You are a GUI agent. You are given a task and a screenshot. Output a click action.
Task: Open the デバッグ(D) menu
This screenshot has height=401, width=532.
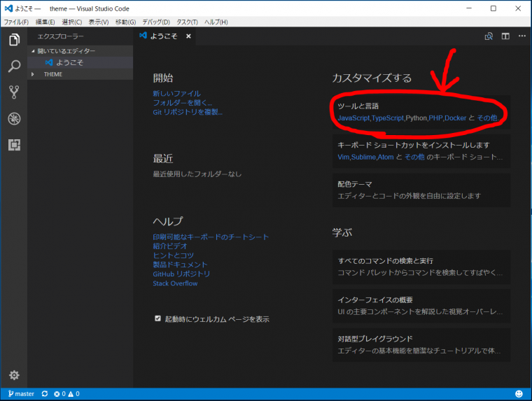pos(156,22)
